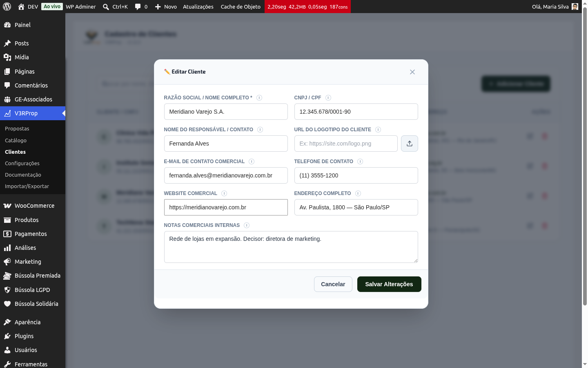The width and height of the screenshot is (588, 368).
Task: Open Usuários menu
Action: pos(33,350)
